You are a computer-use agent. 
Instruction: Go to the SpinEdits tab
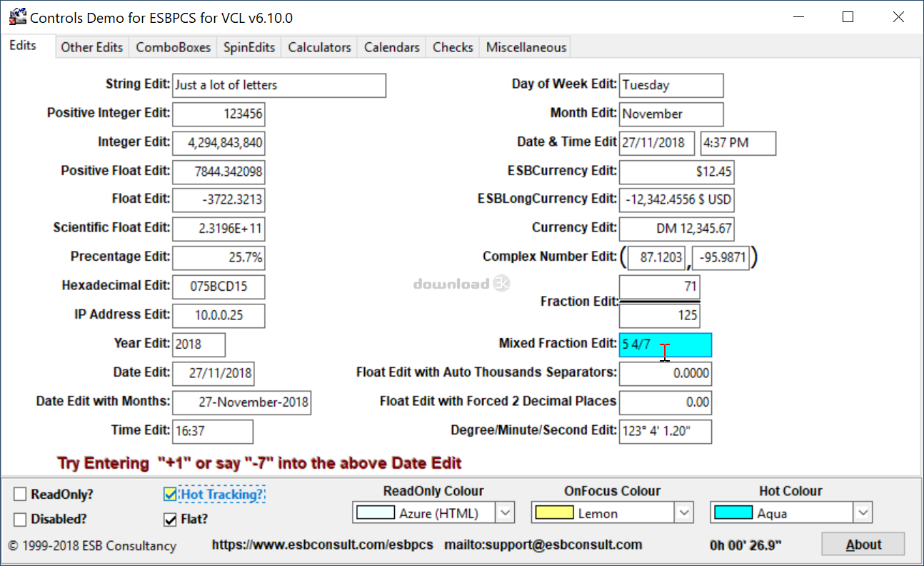(x=249, y=47)
